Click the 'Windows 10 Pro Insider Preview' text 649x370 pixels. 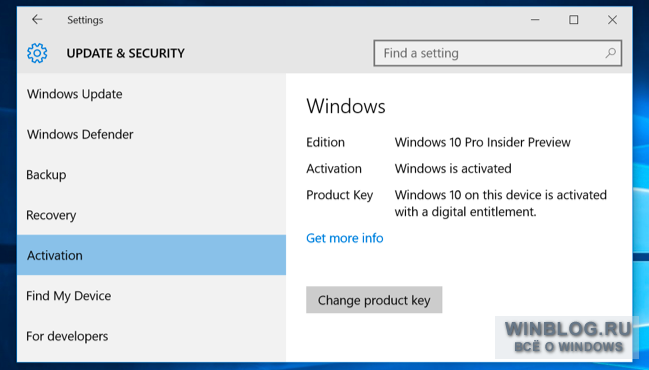coord(483,142)
